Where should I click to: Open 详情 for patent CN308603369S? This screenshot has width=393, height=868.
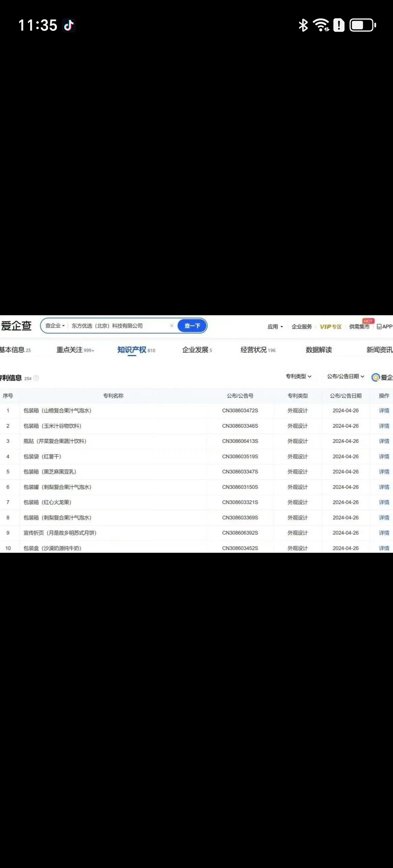384,517
